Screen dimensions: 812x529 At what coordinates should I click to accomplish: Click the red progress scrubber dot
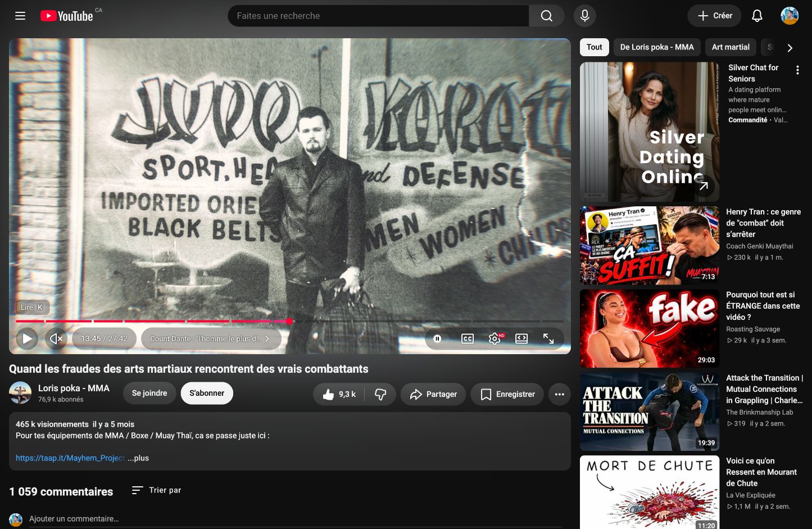(x=289, y=322)
